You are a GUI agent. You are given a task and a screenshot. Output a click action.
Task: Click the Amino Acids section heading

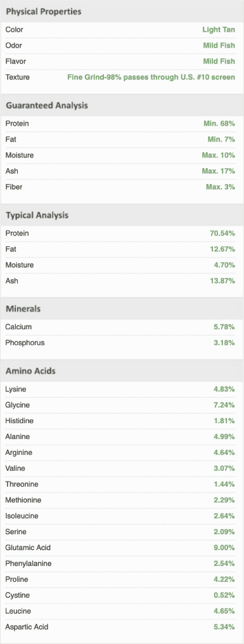pyautogui.click(x=30, y=371)
